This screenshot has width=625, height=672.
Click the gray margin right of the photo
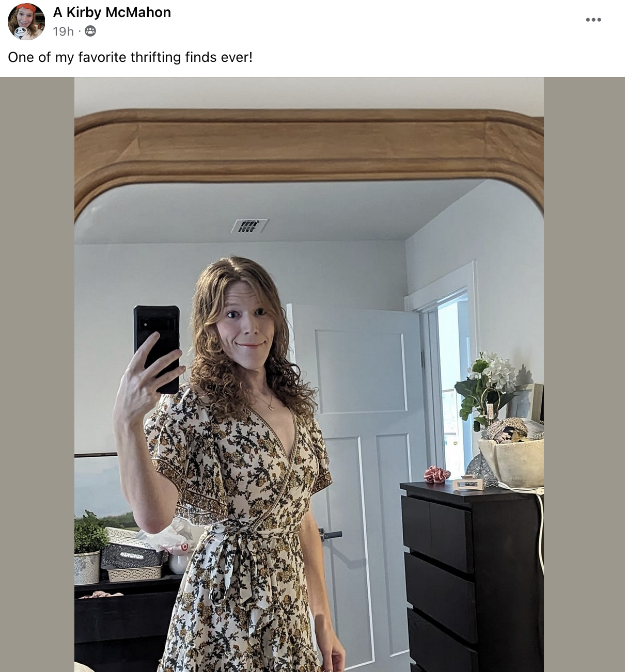(584, 374)
